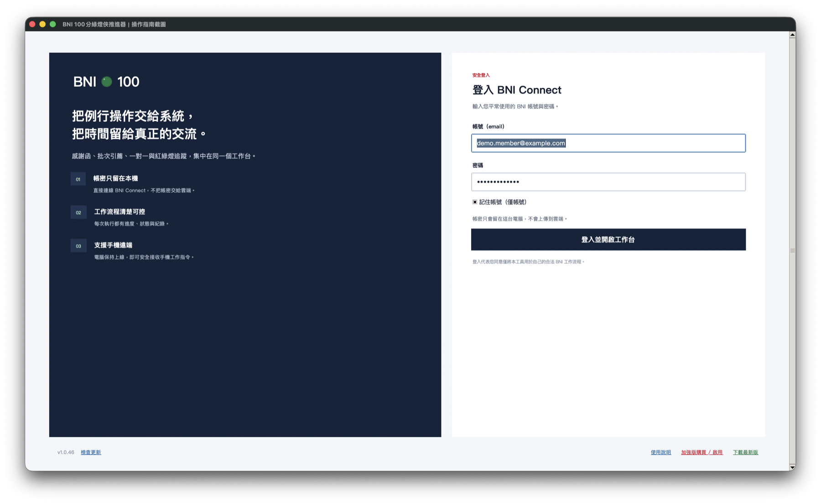
Task: Click the 帳密只會留在這台電腦 notice text
Action: 520,219
